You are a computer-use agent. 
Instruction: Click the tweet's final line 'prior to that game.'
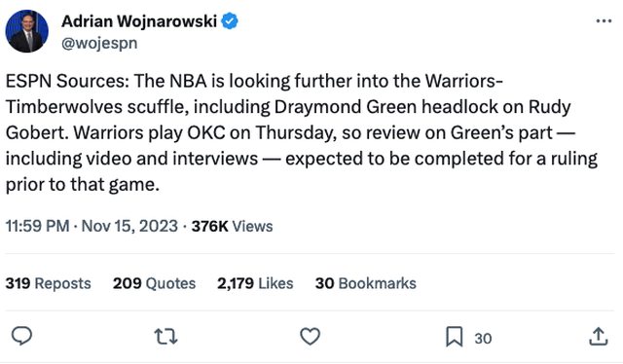click(x=82, y=184)
